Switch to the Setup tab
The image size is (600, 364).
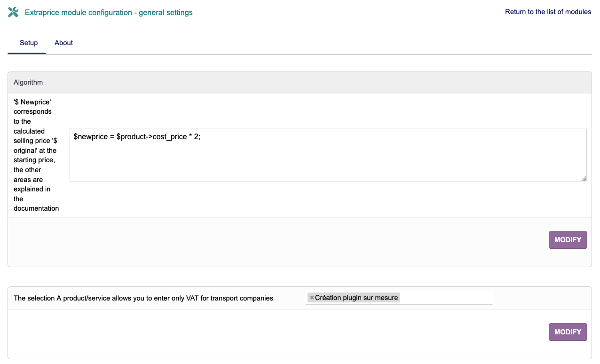click(29, 43)
